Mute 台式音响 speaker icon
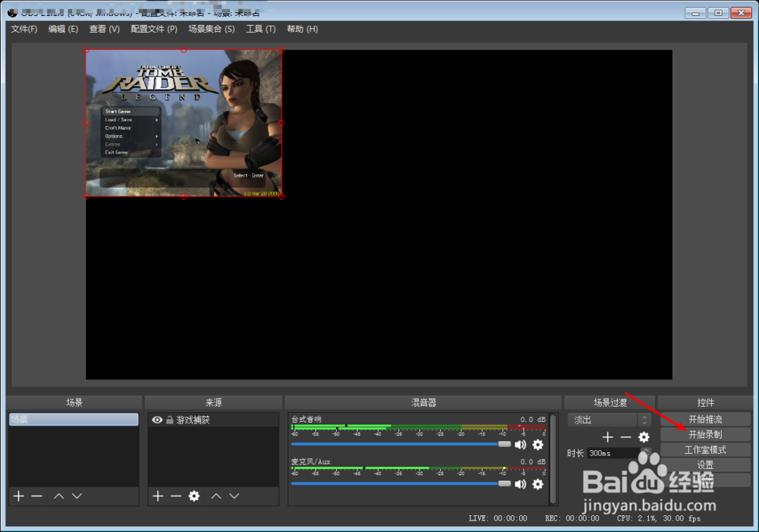759x532 pixels. (x=521, y=445)
